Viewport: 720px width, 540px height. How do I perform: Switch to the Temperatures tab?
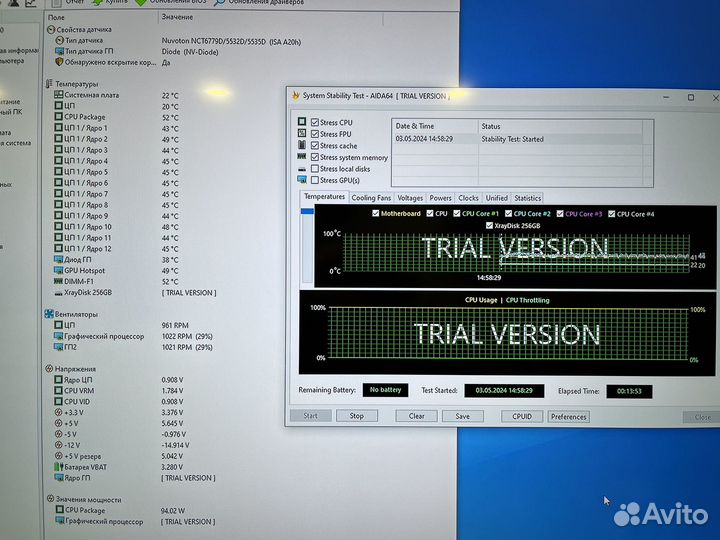[324, 197]
